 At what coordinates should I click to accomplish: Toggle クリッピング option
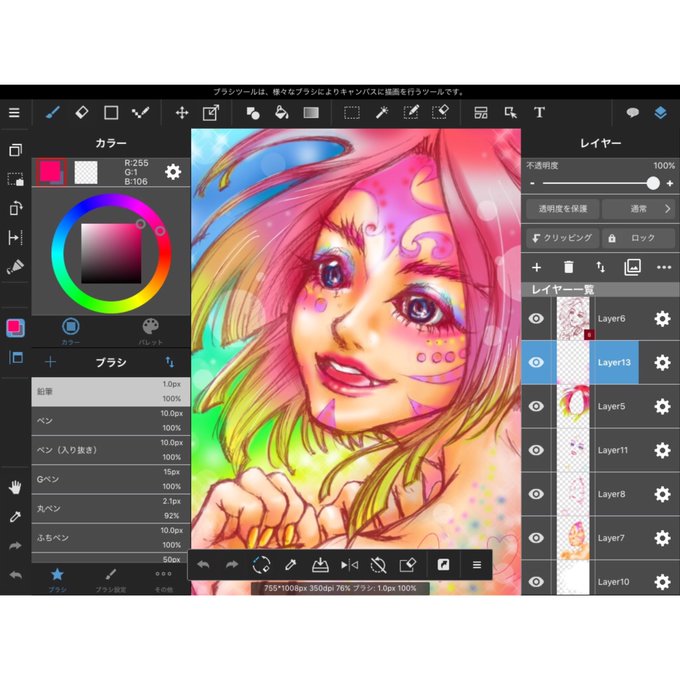pos(562,238)
